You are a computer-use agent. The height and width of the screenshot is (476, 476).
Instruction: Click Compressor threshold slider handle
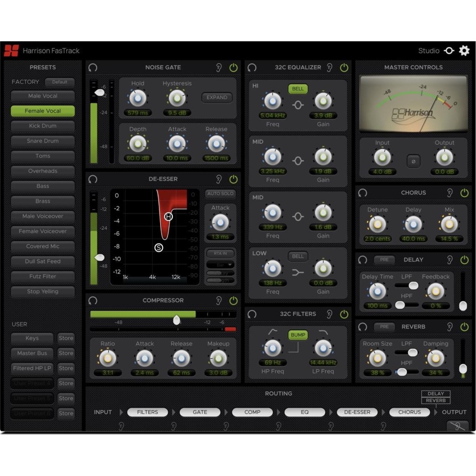tap(177, 320)
